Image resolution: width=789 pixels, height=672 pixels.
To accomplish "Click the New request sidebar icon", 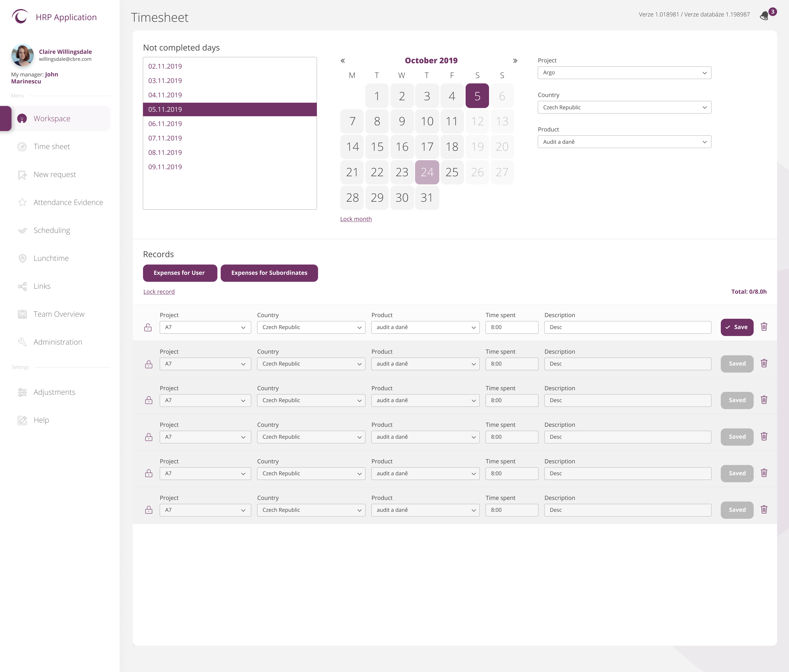I will (22, 175).
